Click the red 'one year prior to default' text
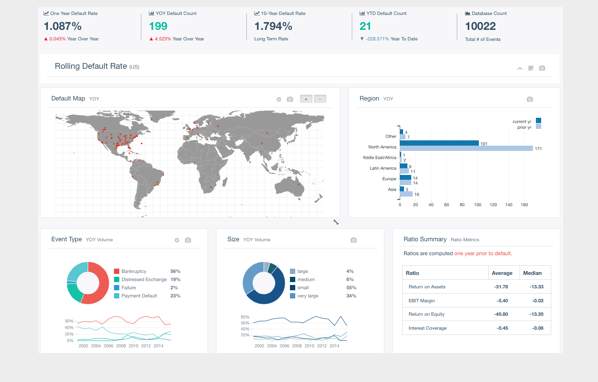The width and height of the screenshot is (598, 382). point(483,254)
